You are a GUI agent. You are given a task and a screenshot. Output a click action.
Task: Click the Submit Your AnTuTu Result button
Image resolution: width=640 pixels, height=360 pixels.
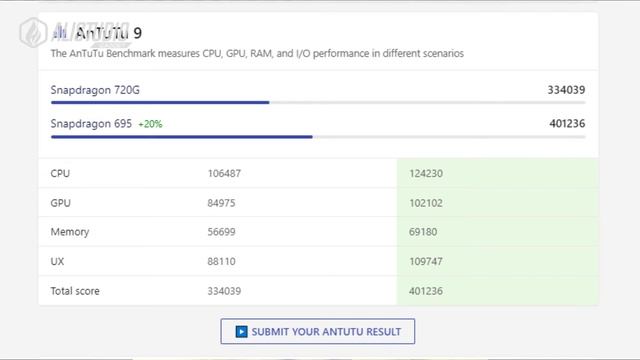click(318, 331)
